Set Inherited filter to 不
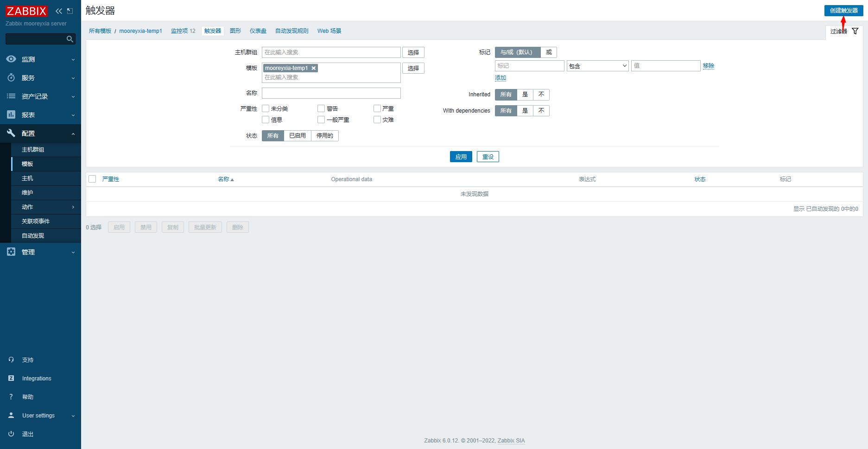This screenshot has width=868, height=449. (x=541, y=95)
